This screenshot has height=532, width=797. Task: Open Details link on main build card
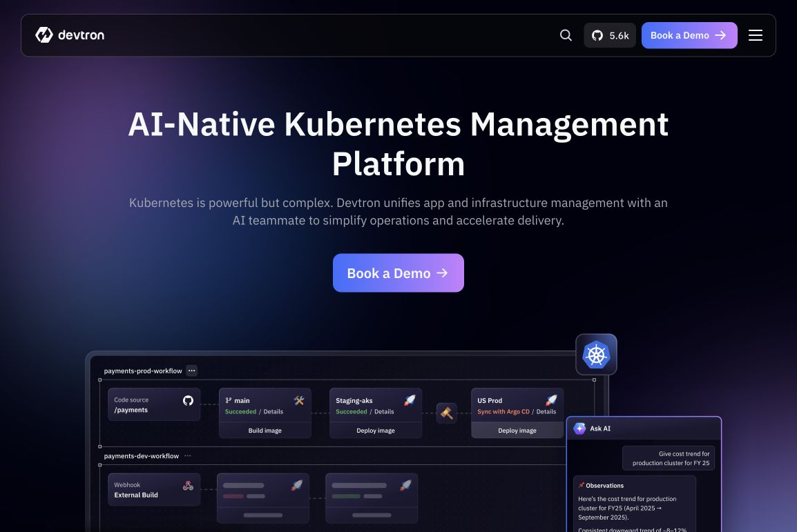(x=273, y=412)
